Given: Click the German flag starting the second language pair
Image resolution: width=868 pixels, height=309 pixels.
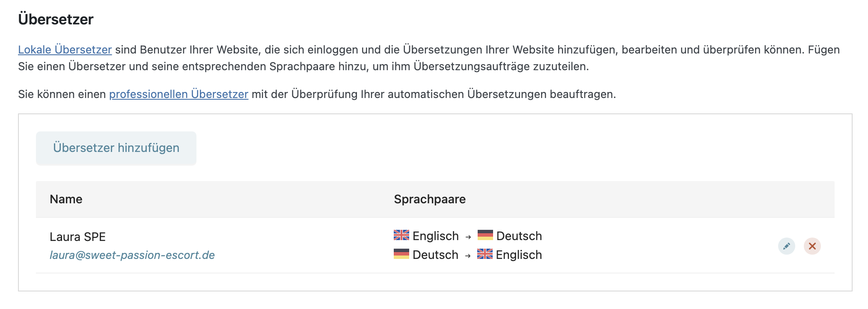Looking at the screenshot, I should click(x=401, y=254).
